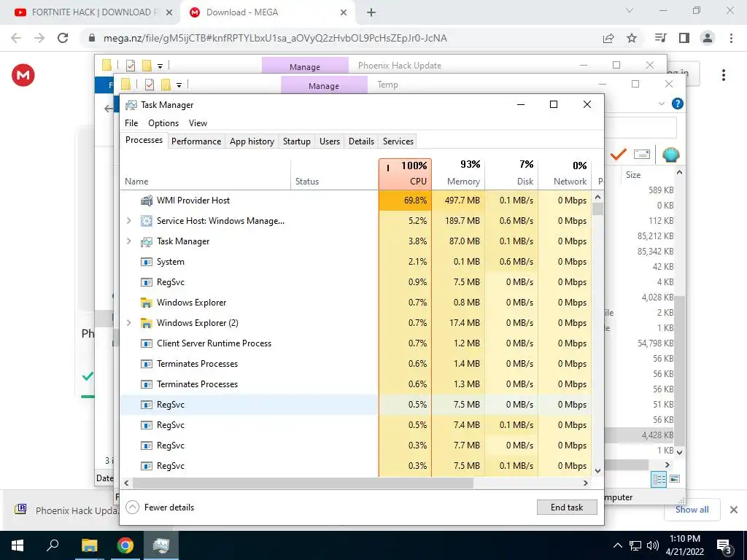Click the shell icon in Explorer ribbon

[670, 155]
